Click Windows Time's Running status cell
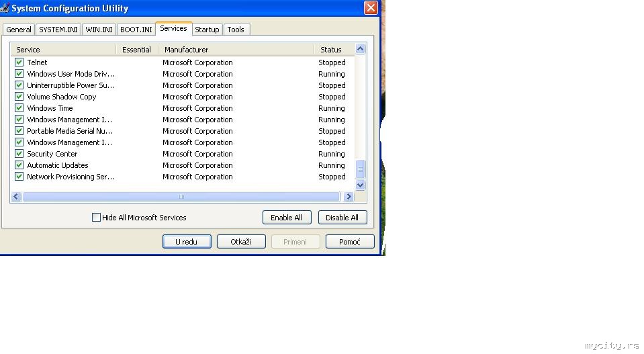The image size is (644, 354). pyautogui.click(x=332, y=108)
